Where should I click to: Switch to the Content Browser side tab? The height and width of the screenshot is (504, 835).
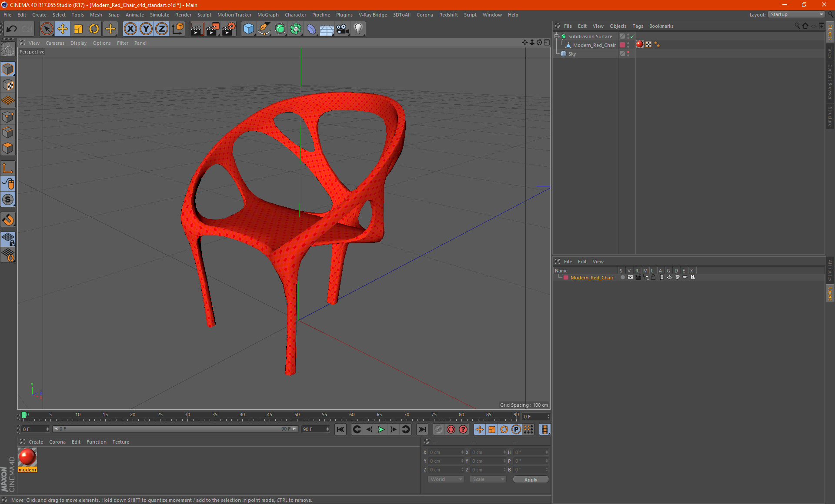[x=830, y=82]
